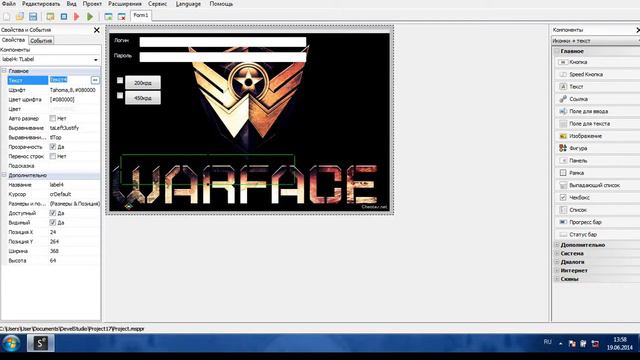
Task: Click the Open project folder icon
Action: (x=20, y=17)
